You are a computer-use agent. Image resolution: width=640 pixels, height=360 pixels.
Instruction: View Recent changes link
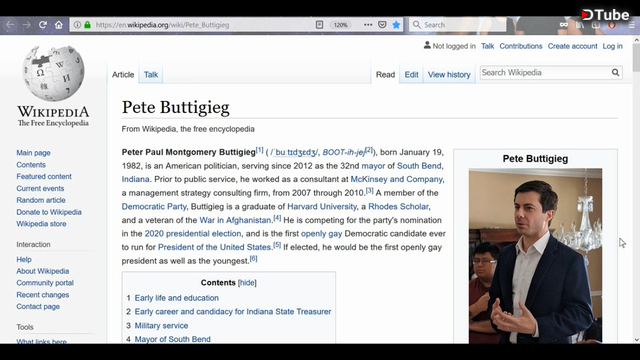click(43, 295)
